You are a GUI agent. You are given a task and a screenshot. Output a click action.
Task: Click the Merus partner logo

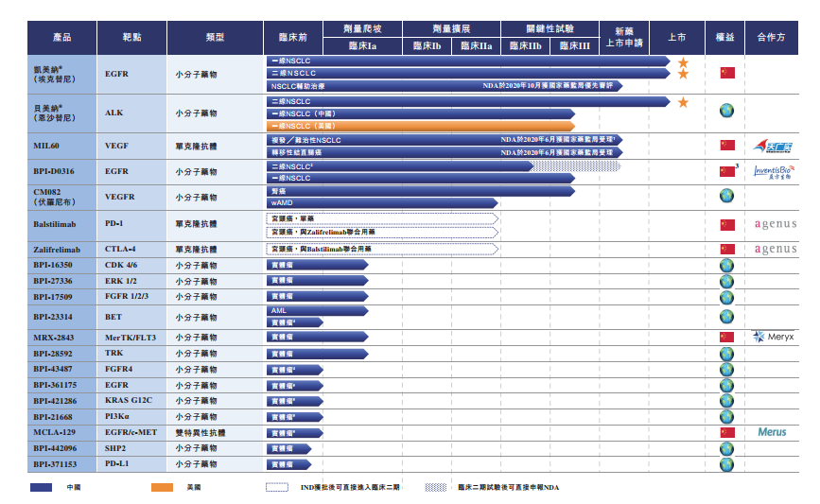(x=772, y=432)
